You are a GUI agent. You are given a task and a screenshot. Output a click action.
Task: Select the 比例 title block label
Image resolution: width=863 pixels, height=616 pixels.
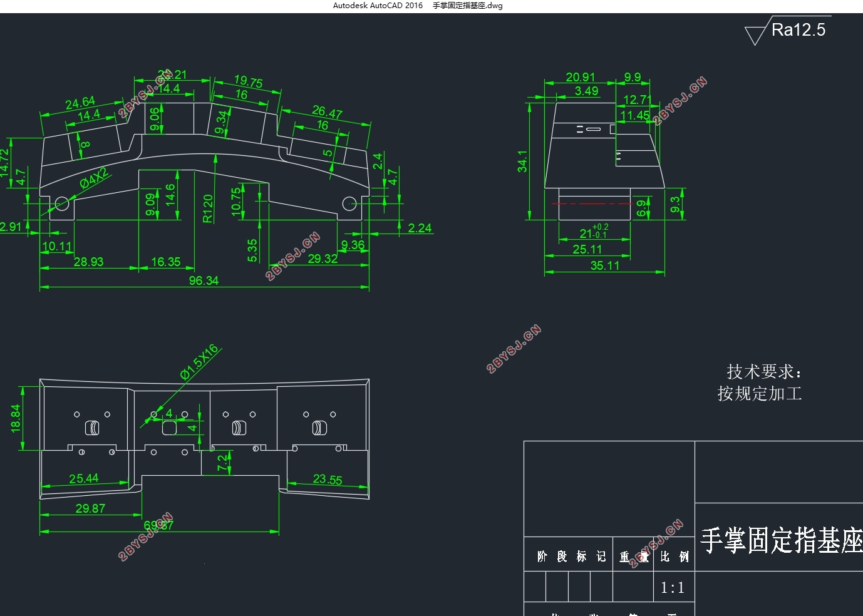coord(674,557)
